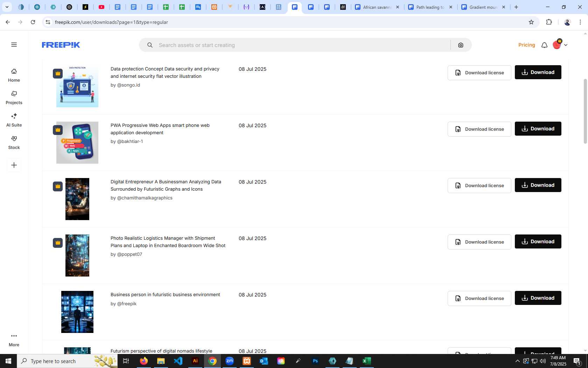Open Windows Start menu
This screenshot has width=588, height=368.
(x=8, y=361)
